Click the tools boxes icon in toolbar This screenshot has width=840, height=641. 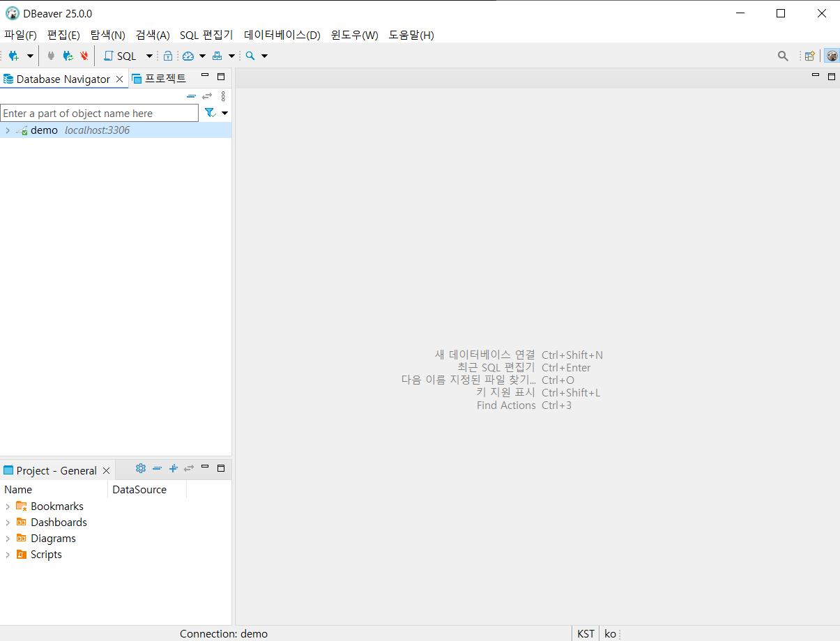(x=217, y=56)
